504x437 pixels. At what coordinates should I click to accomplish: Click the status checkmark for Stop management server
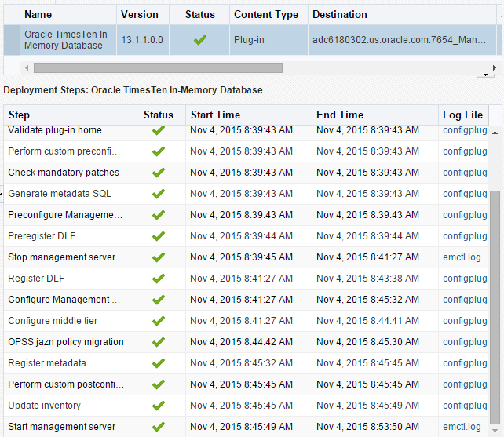click(158, 257)
